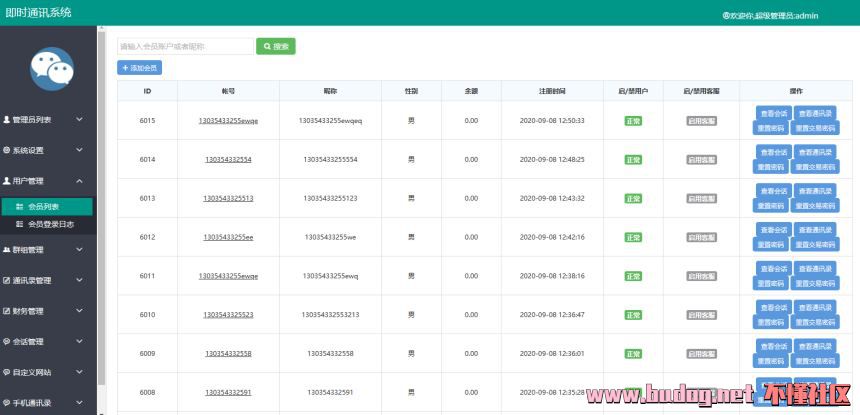Click the user icon before 欢迎你 greeting
The width and height of the screenshot is (860, 415).
pos(725,16)
